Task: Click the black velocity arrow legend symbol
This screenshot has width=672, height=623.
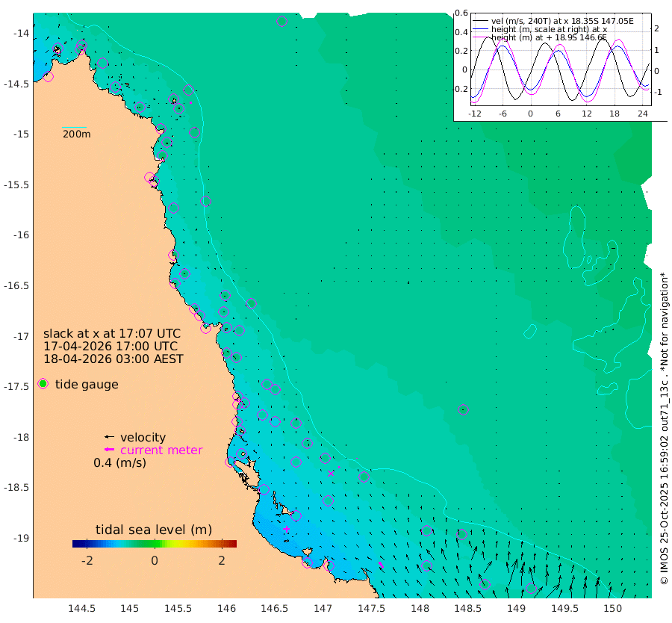Action: [x=109, y=437]
